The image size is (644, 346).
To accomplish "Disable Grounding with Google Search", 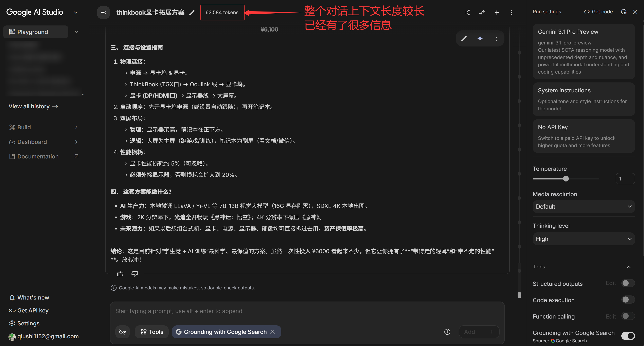I will tap(628, 336).
